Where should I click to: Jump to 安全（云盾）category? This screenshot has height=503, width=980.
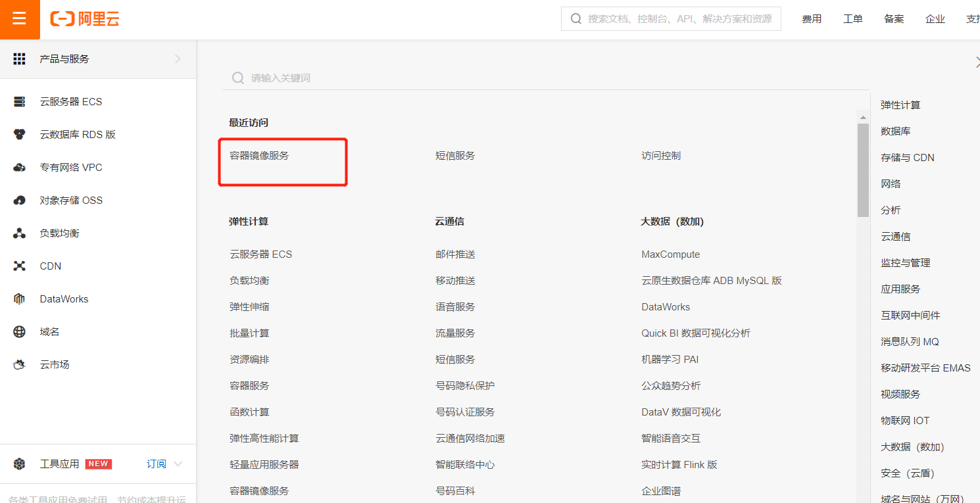908,473
